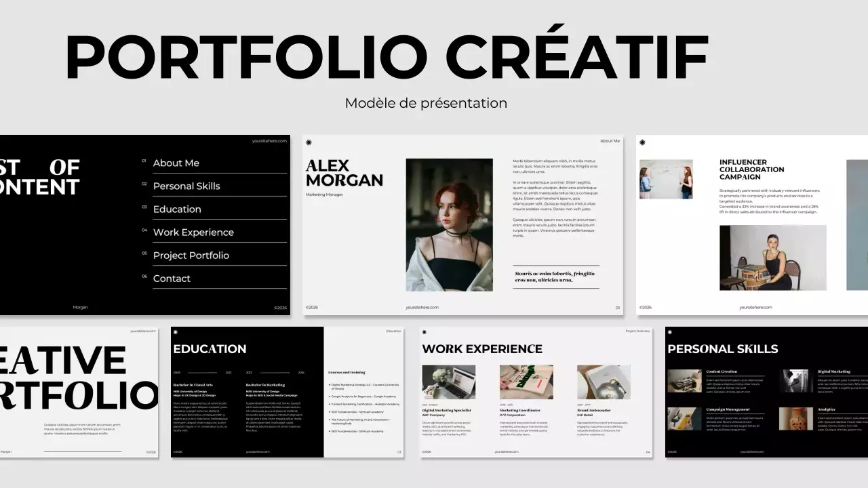Click the "Project Overview" label on Work Experience slide

tap(637, 331)
